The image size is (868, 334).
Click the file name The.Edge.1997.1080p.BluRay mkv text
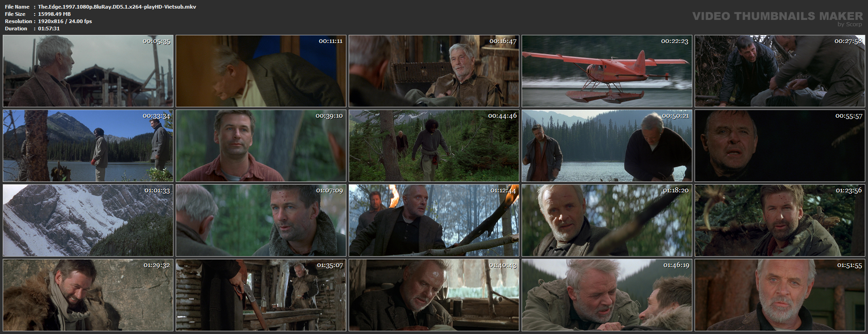117,7
